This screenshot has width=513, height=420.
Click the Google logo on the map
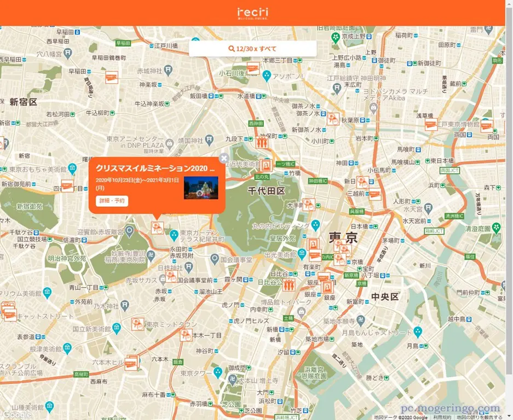pyautogui.click(x=17, y=415)
